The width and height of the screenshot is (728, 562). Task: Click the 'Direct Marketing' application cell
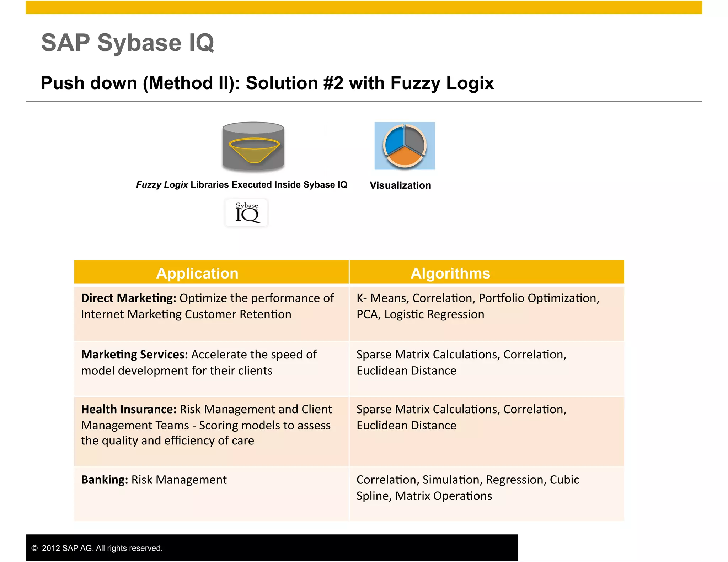click(x=211, y=314)
